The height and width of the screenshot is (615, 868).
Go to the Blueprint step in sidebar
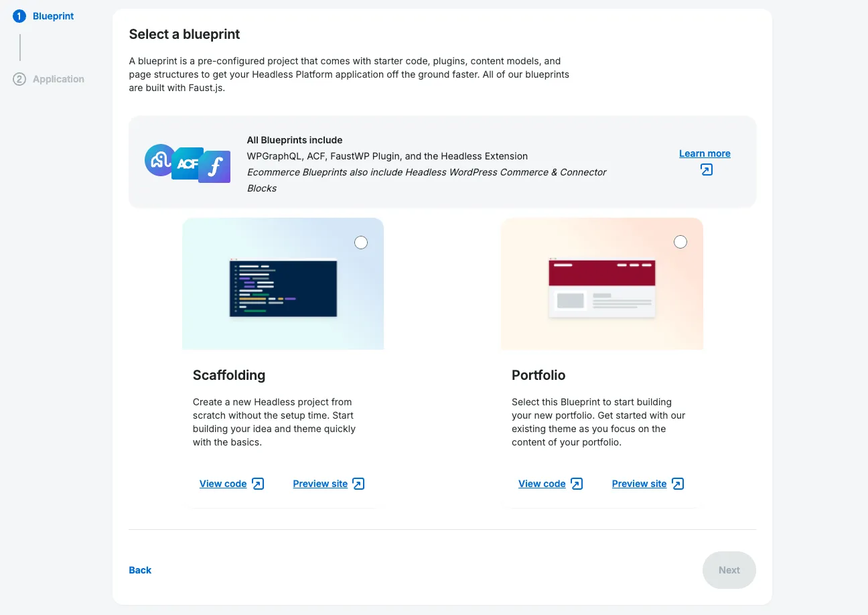point(53,16)
